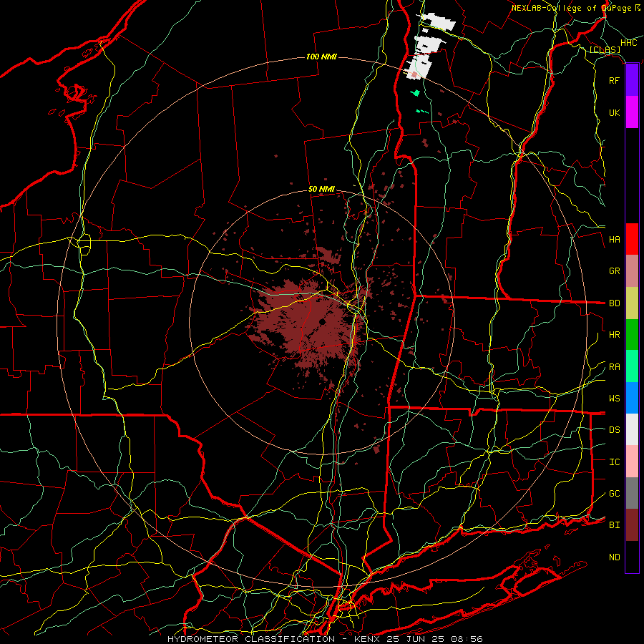Click the 50 NMI range ring label
Viewport: 644px width, 644px height.
[321, 190]
